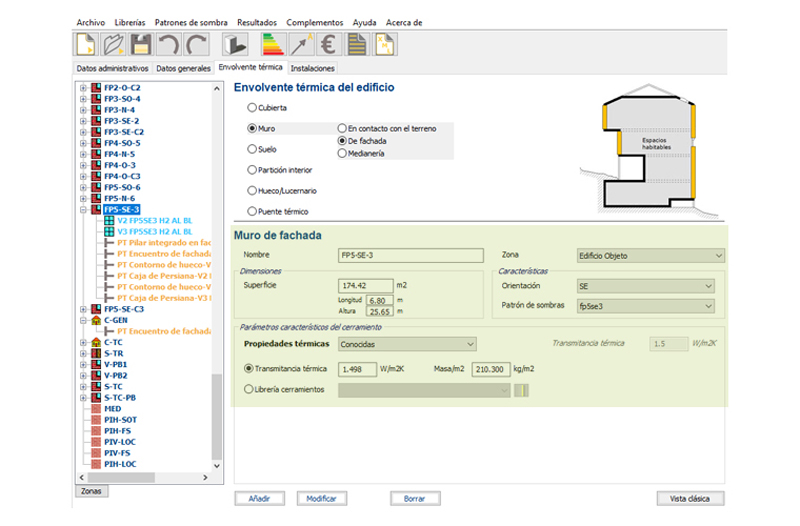Screen dimensions: 800x526
Task: Open the Propiedades térmicas Conocidas dropdown
Action: coord(407,344)
